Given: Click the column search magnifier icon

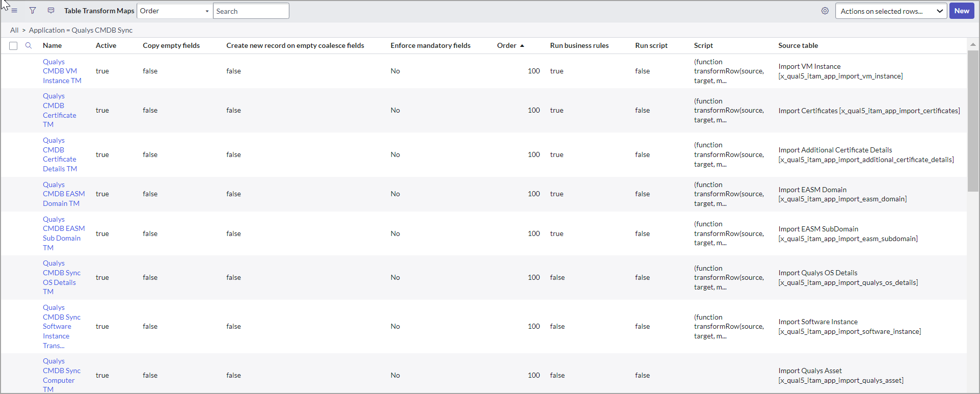Looking at the screenshot, I should [29, 45].
